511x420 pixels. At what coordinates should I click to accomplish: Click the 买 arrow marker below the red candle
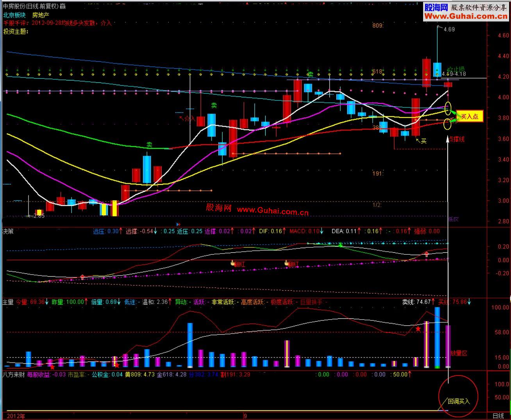(422, 140)
